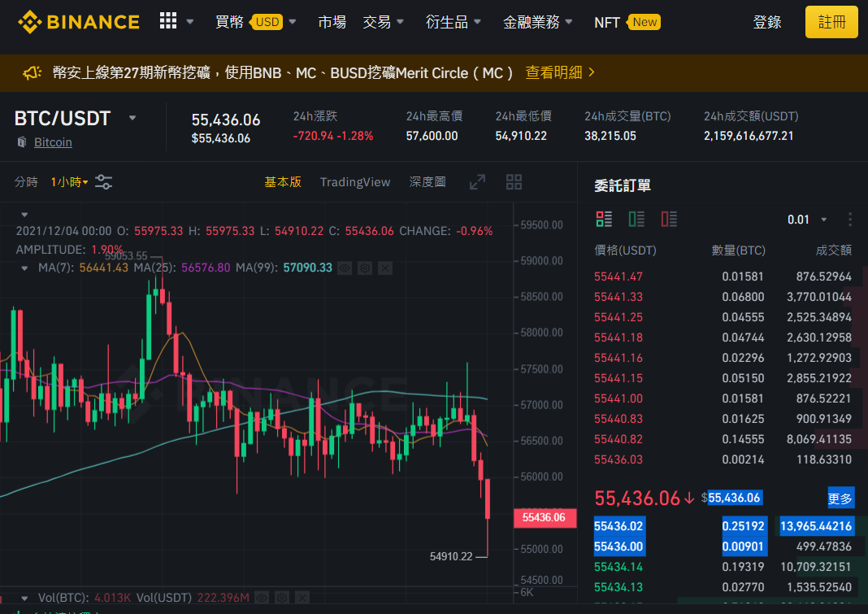Click the 24h low value 54,910.22
Image resolution: width=868 pixels, height=614 pixels.
point(521,136)
